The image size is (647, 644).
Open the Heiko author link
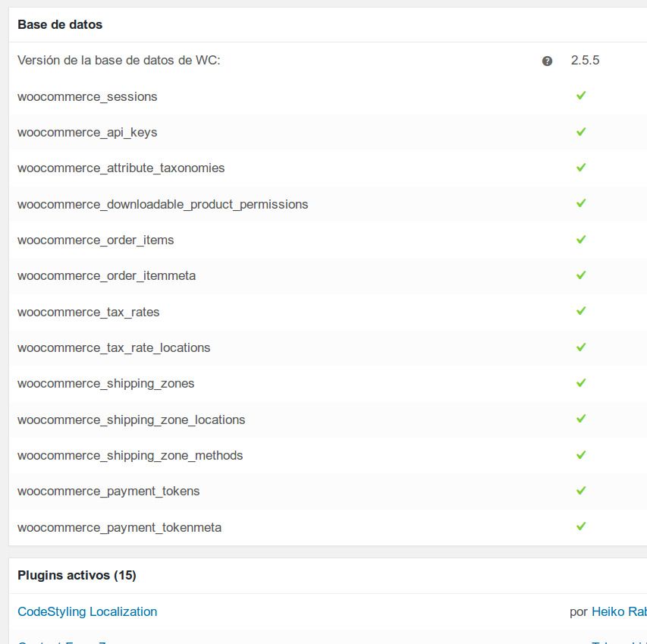pos(619,611)
